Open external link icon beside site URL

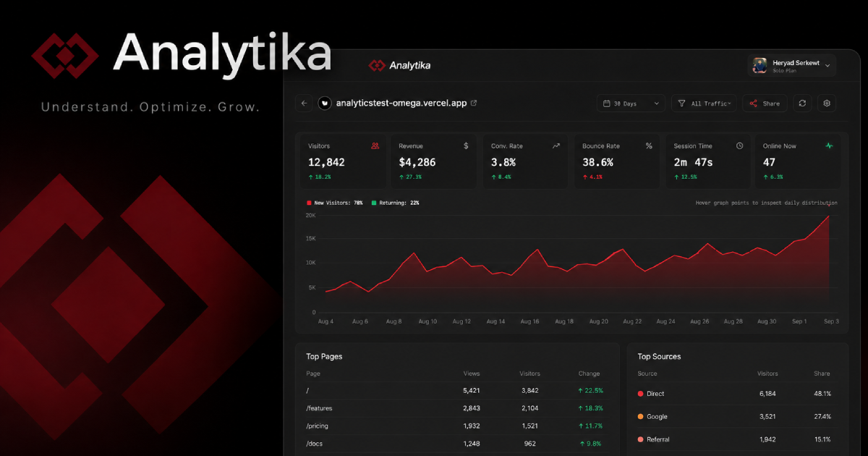[474, 103]
